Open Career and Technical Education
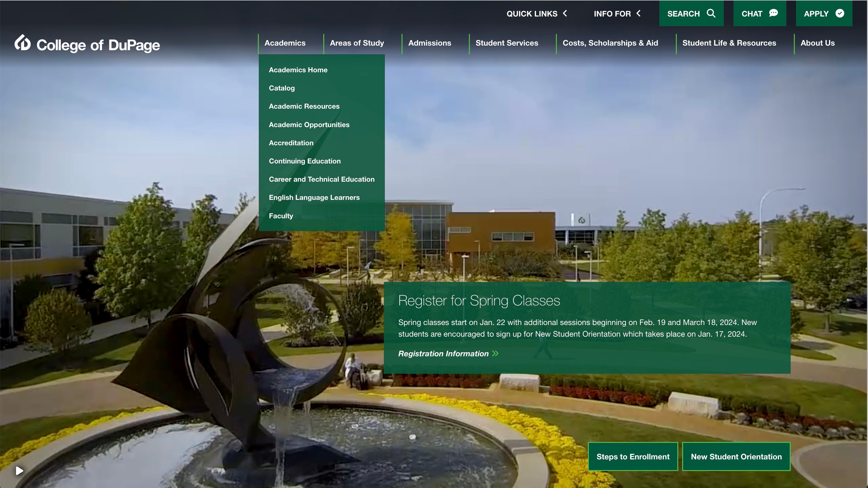The image size is (868, 488). pos(322,179)
